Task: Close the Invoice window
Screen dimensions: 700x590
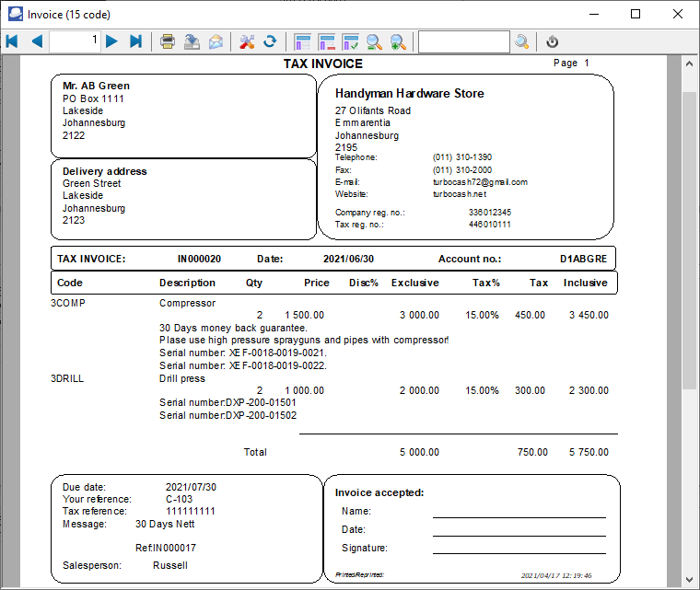Action: 678,14
